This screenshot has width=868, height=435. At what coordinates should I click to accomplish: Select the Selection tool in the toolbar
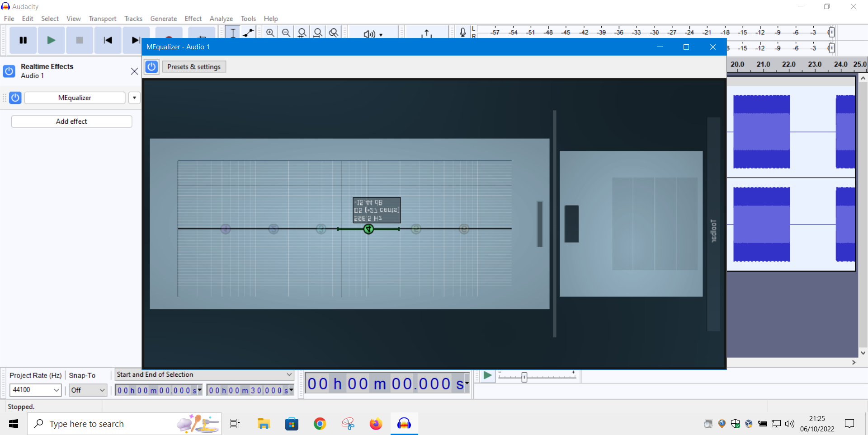(x=232, y=33)
